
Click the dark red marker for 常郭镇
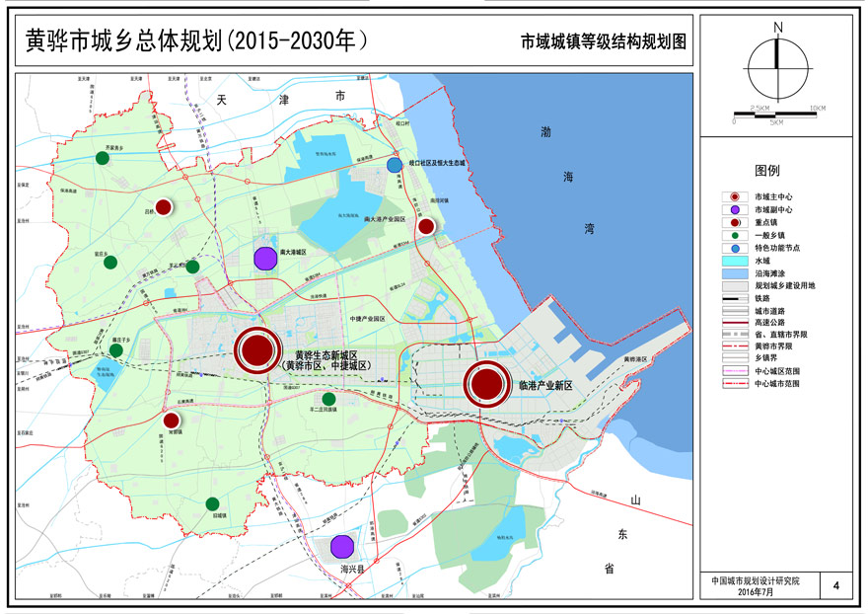click(171, 421)
